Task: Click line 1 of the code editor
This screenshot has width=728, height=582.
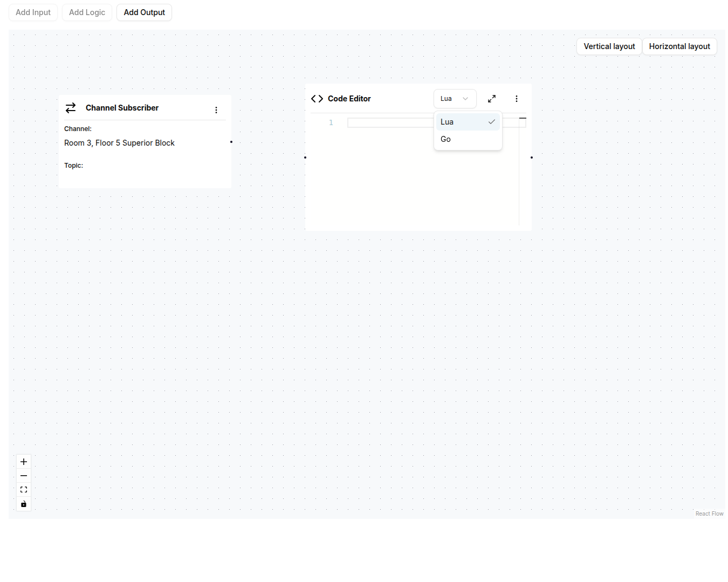Action: (x=388, y=123)
